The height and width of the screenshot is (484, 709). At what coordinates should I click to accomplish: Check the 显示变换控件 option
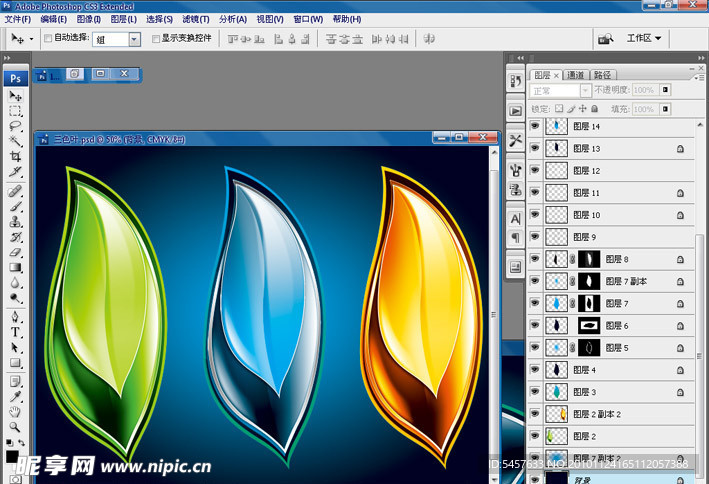click(155, 39)
